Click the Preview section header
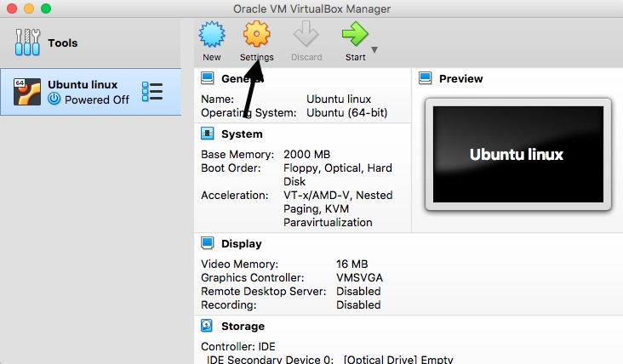623x364 pixels. pos(460,79)
